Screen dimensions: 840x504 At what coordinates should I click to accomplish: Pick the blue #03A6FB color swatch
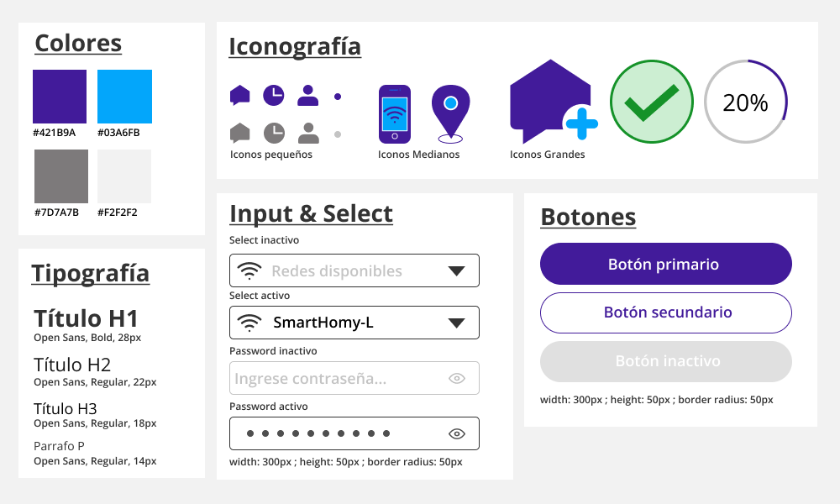[x=124, y=97]
